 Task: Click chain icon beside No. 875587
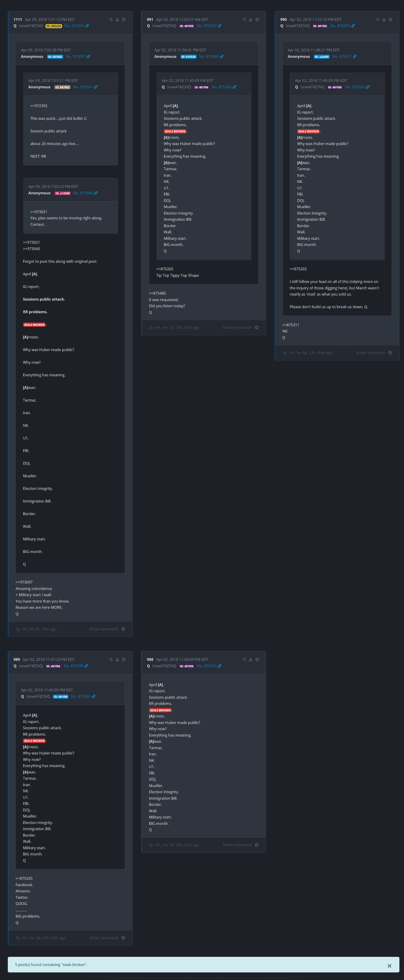pos(220,26)
